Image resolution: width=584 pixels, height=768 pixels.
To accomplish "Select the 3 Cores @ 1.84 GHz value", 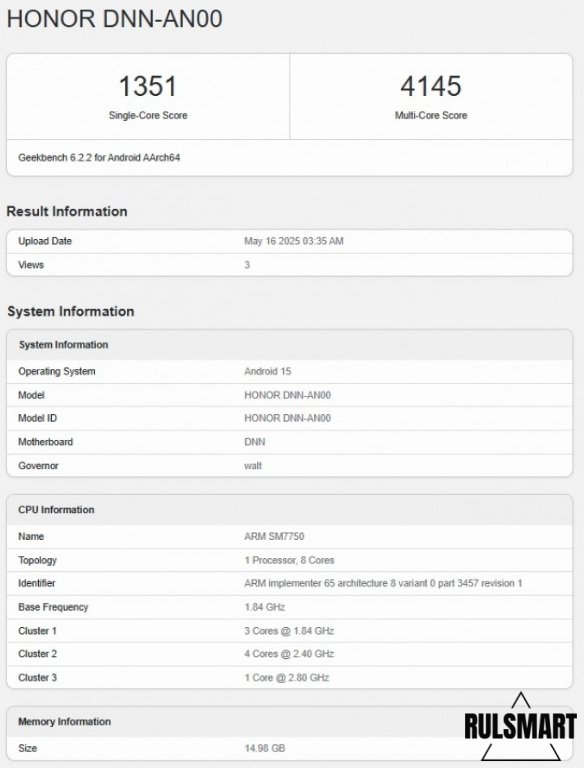I will click(x=289, y=631).
